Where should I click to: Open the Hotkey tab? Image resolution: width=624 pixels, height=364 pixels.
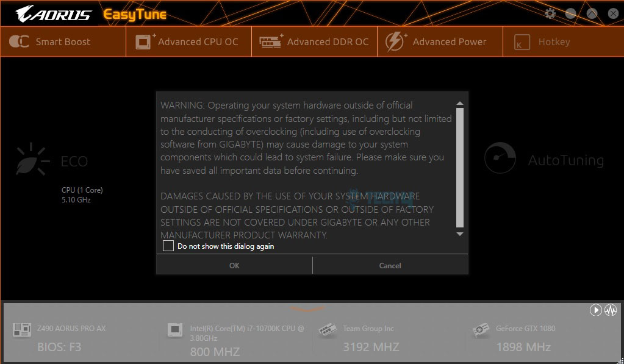point(563,41)
